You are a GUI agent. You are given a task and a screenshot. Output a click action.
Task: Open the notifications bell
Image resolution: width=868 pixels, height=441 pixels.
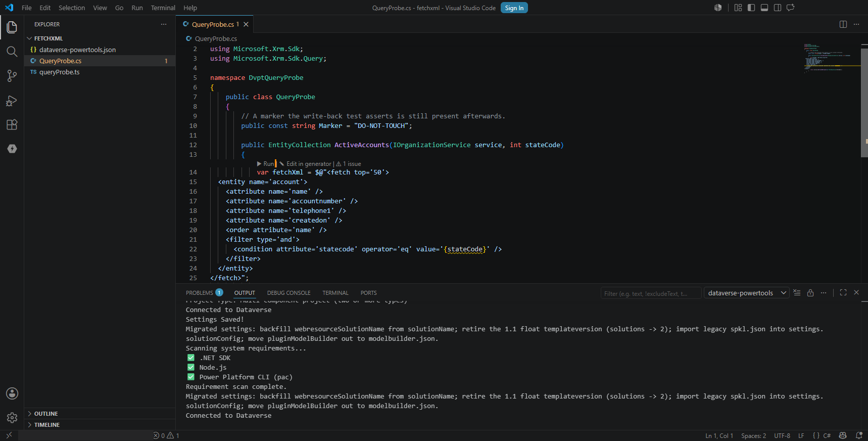[859, 435]
